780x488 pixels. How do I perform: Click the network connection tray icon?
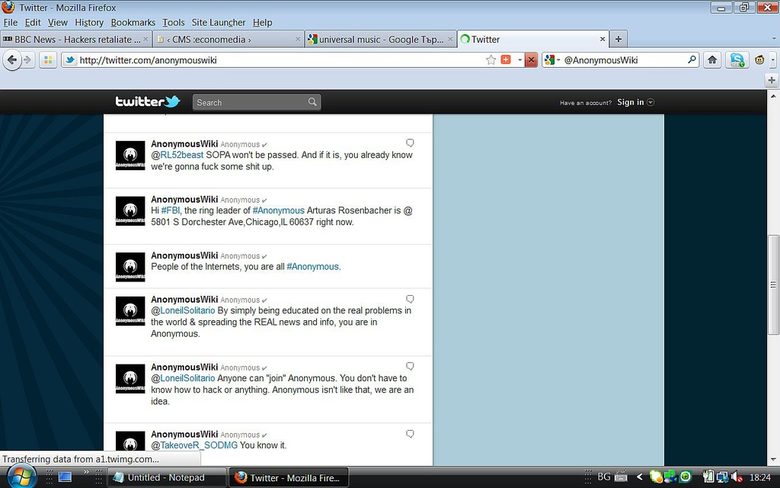point(722,477)
